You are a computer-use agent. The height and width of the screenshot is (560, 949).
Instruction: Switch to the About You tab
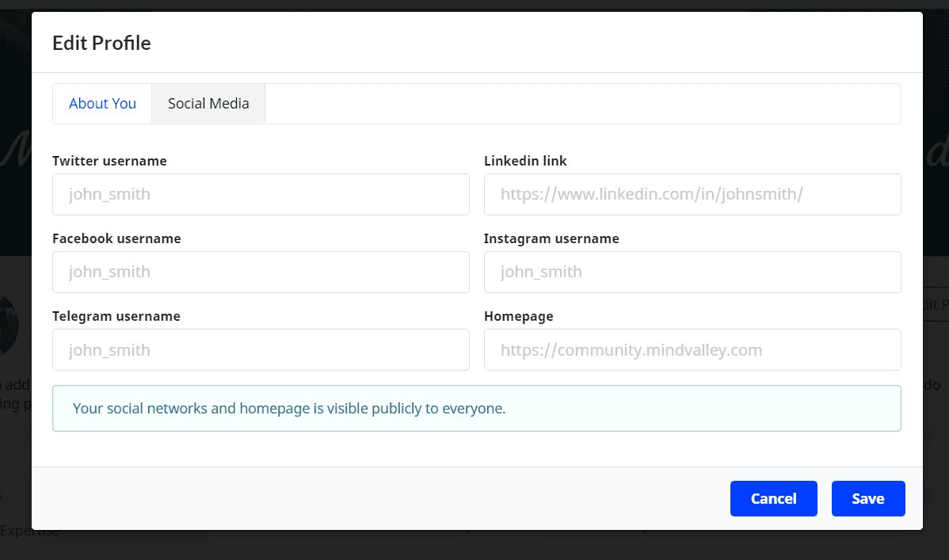(102, 104)
